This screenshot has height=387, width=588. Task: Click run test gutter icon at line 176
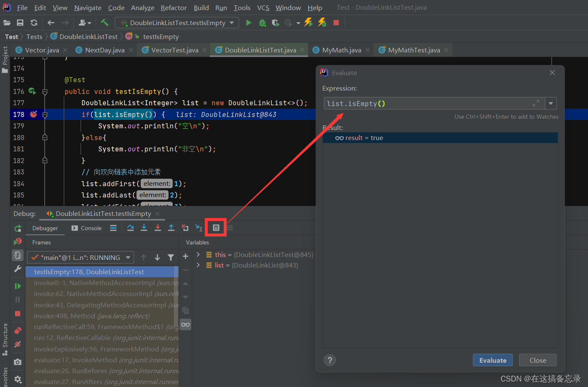pos(32,91)
